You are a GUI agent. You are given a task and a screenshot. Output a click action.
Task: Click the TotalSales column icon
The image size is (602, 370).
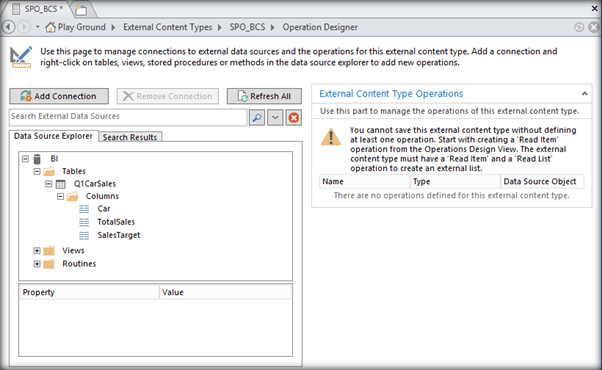pos(84,222)
